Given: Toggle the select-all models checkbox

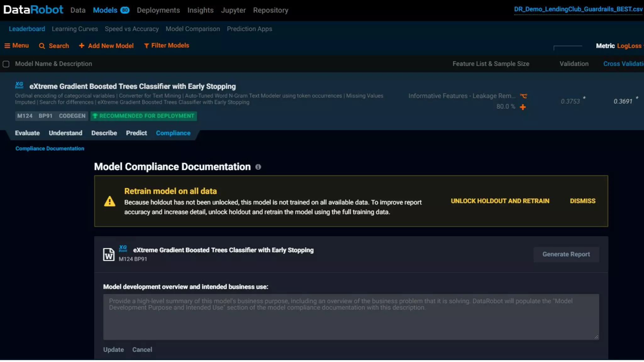Looking at the screenshot, I should [x=6, y=64].
